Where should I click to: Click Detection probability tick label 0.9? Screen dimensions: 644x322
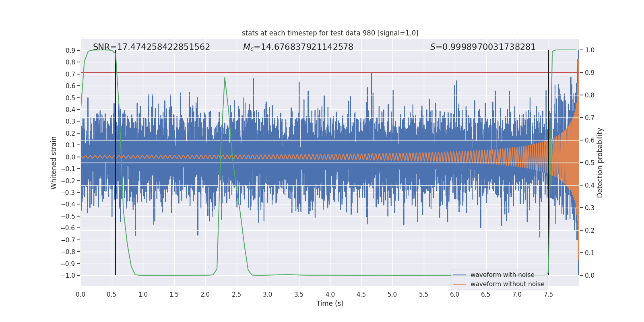click(x=590, y=73)
